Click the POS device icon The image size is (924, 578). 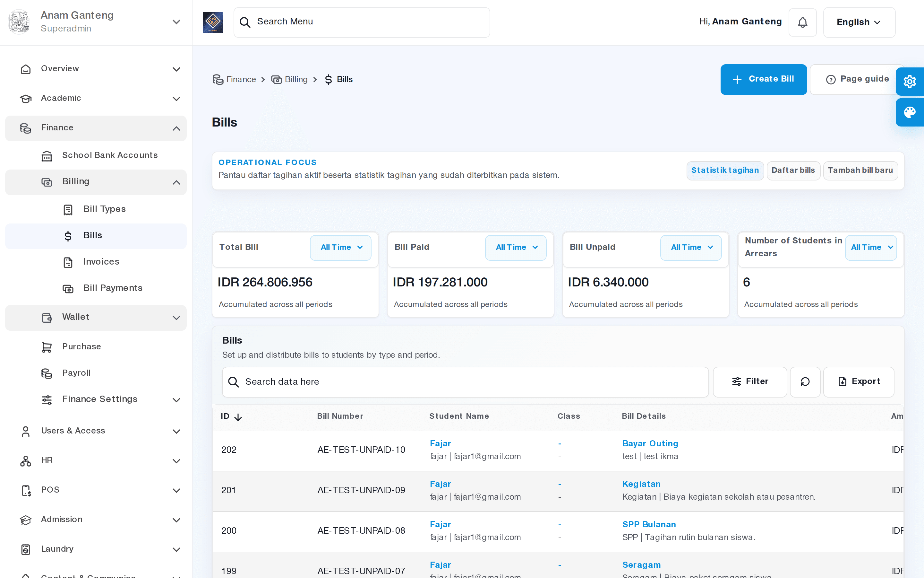[x=26, y=490]
